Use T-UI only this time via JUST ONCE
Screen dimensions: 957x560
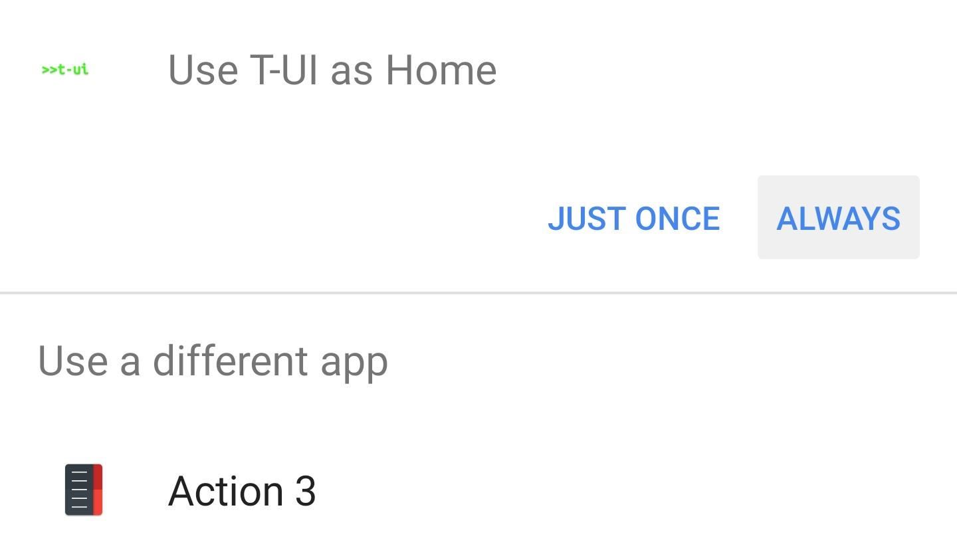click(633, 219)
